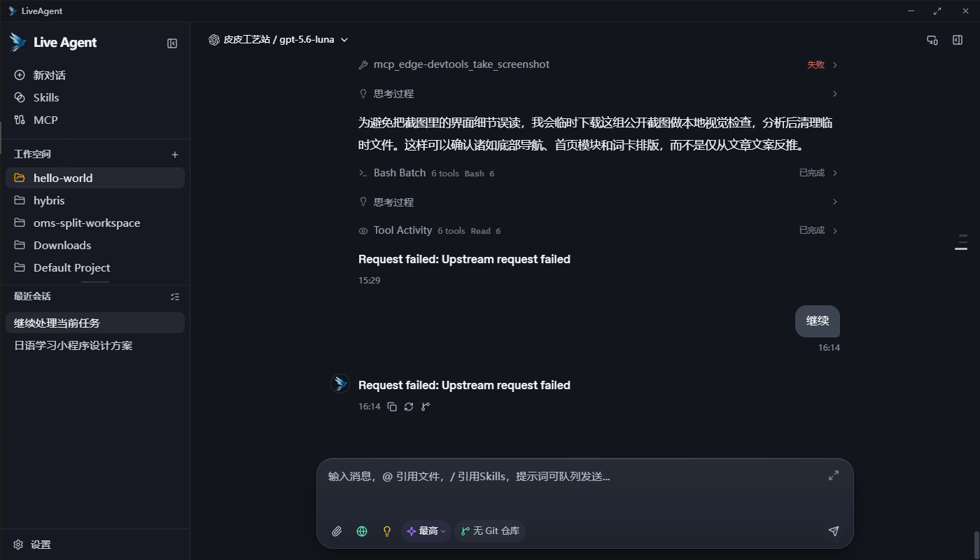
Task: Branch conversation from this message
Action: click(426, 407)
